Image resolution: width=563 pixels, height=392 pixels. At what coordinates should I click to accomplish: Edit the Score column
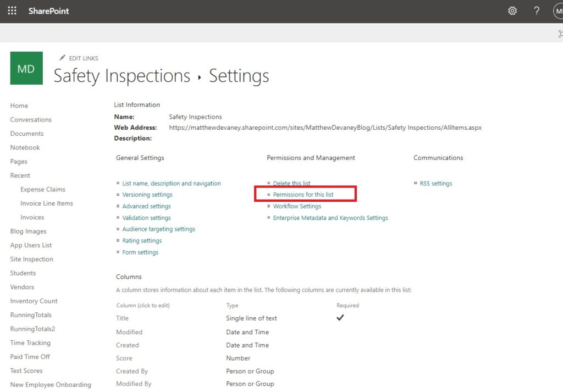(124, 358)
